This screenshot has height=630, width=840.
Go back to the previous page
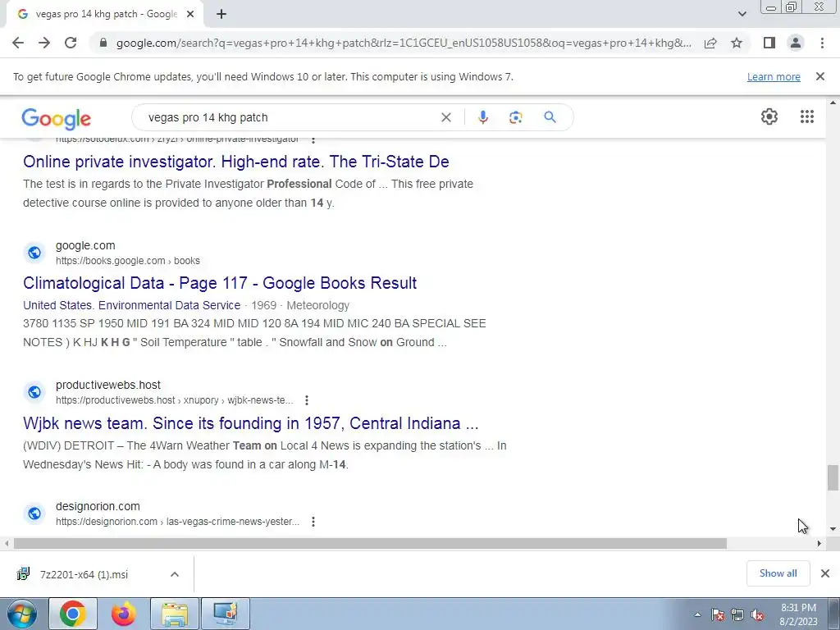tap(18, 43)
